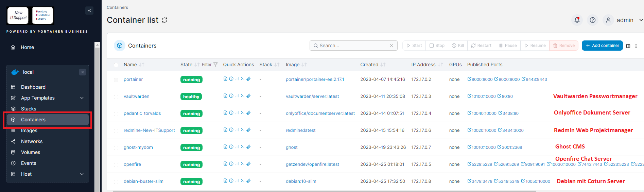Tick the select-all containers checkbox

point(116,65)
